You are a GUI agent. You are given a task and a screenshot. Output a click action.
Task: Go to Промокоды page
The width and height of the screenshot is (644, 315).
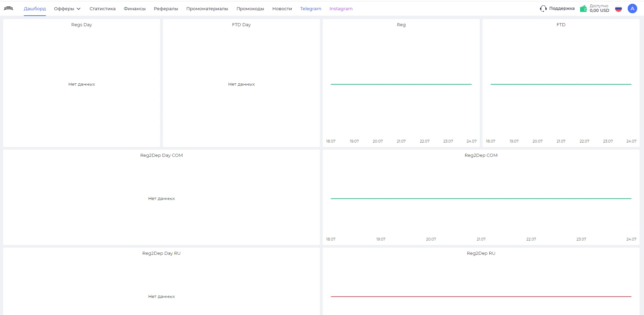(250, 9)
